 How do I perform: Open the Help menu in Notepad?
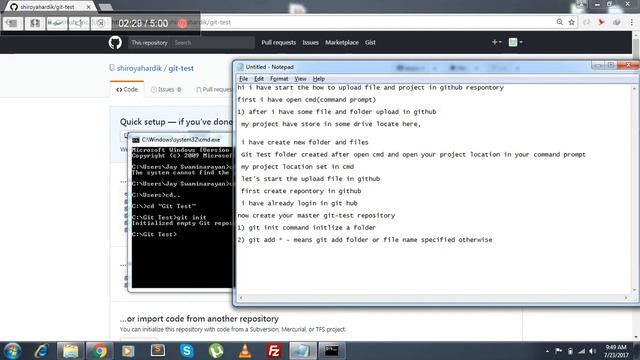click(318, 79)
